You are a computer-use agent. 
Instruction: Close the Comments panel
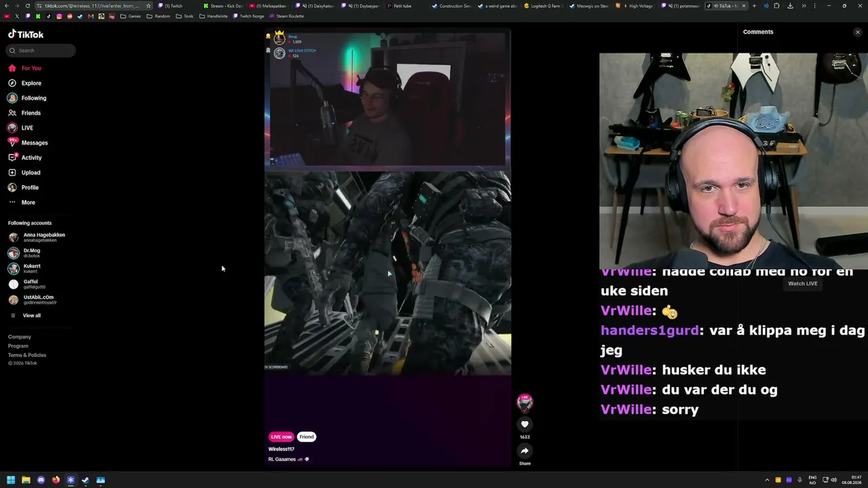(x=857, y=32)
